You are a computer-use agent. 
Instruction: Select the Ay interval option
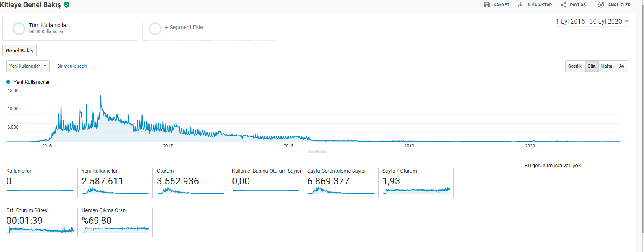coord(622,66)
